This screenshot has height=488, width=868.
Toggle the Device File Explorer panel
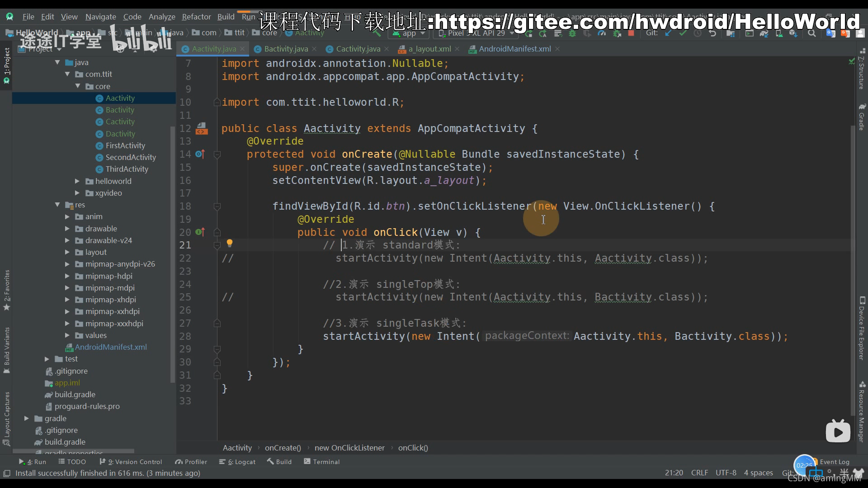(862, 328)
